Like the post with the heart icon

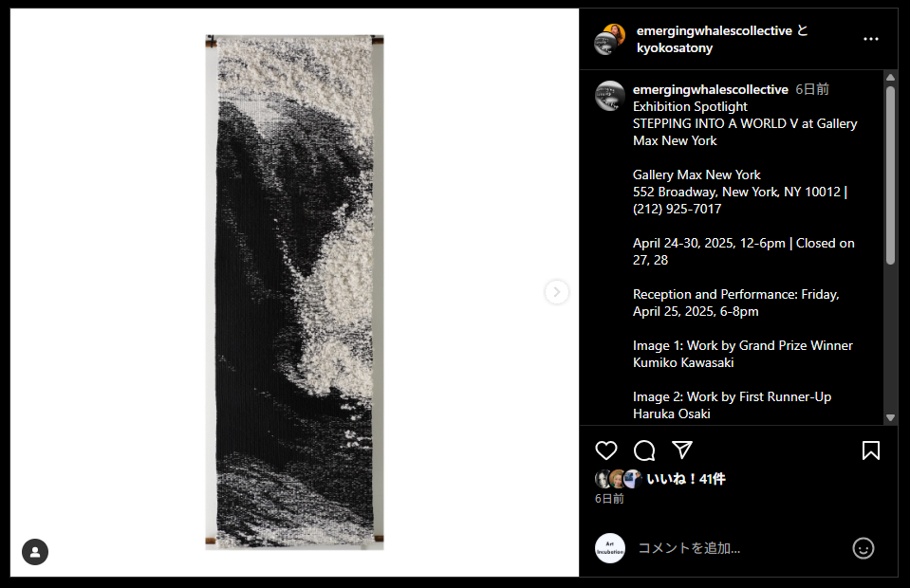coord(606,450)
